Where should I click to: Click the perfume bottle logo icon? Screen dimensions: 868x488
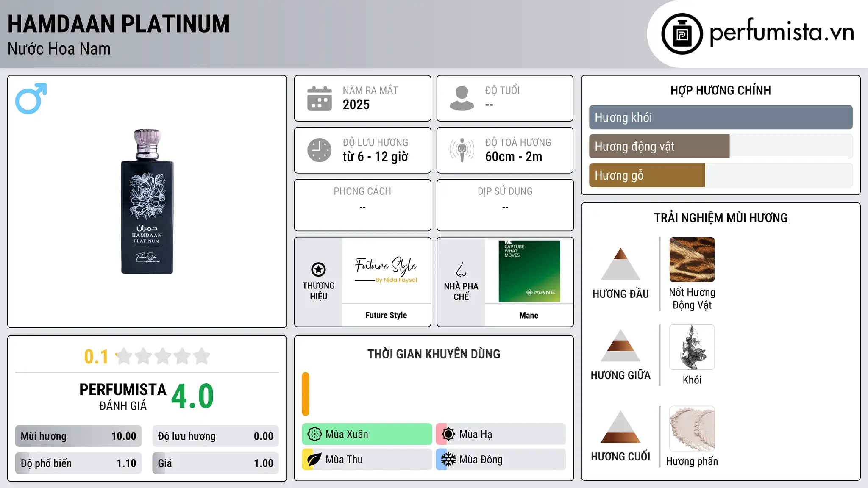point(682,34)
